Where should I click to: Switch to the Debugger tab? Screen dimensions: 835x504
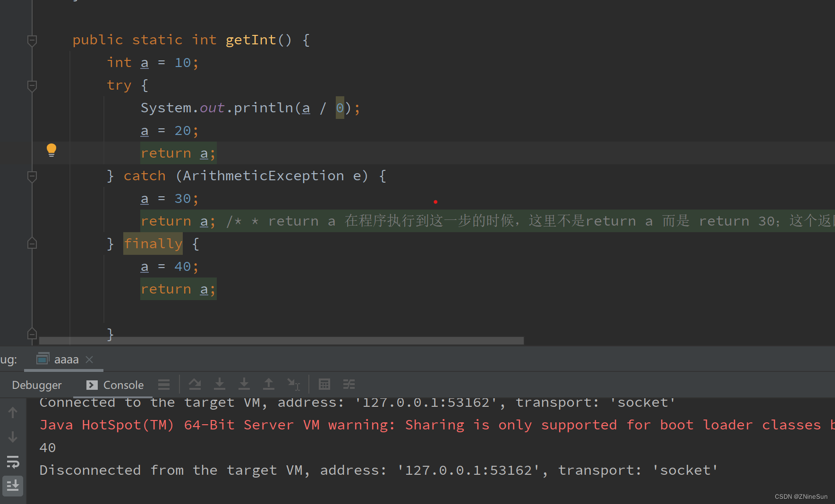point(37,385)
